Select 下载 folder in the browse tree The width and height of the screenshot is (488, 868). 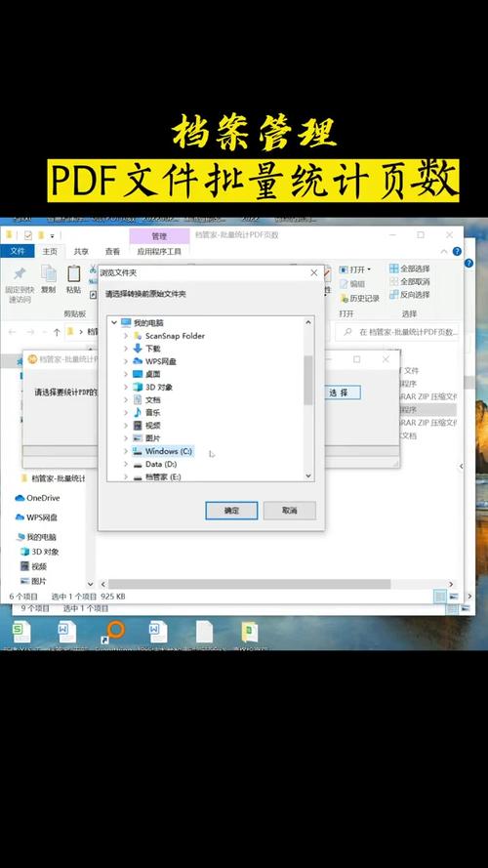pyautogui.click(x=152, y=349)
